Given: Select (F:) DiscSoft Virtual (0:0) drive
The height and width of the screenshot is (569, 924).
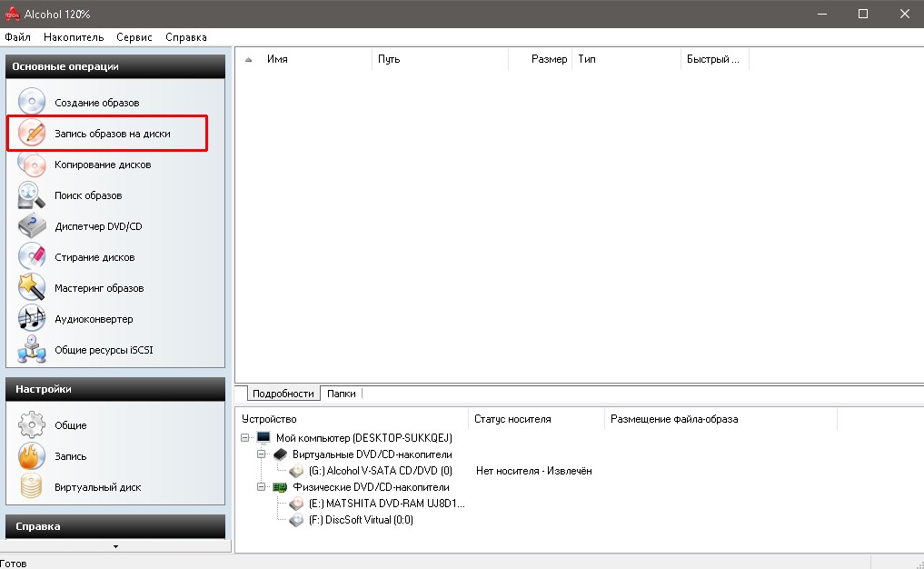Looking at the screenshot, I should click(361, 520).
